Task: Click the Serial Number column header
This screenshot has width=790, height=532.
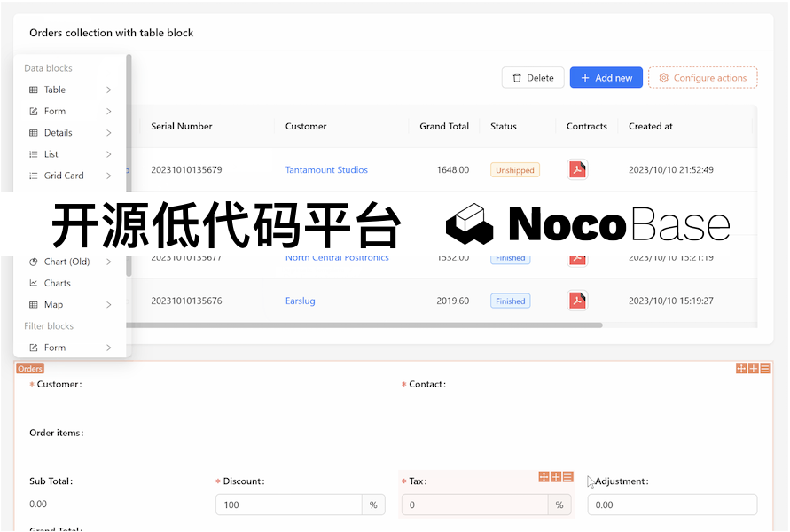Action: click(182, 126)
